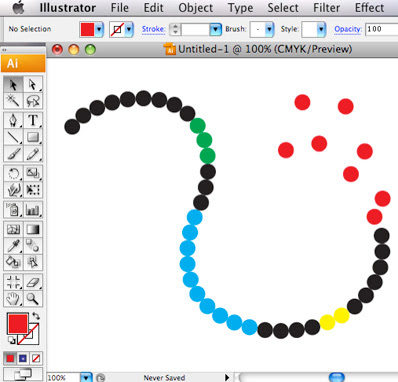Click the stroke weight stepper arrows
The width and height of the screenshot is (398, 382).
pos(175,30)
